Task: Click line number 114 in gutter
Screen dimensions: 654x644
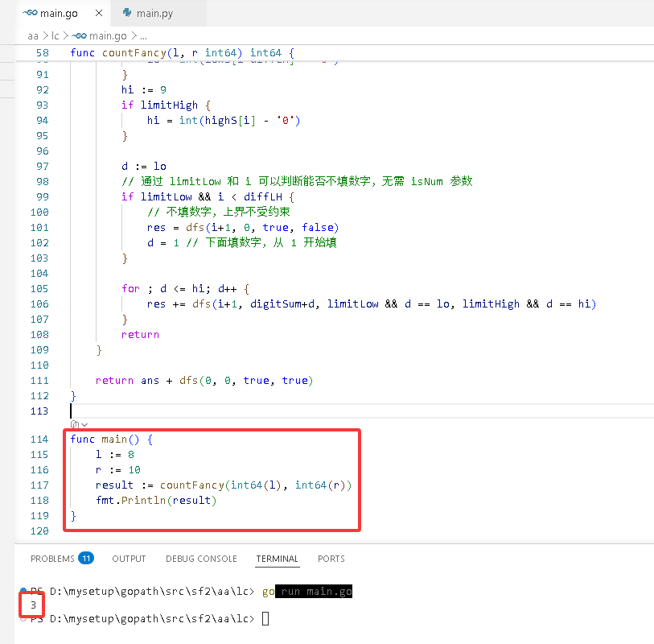Action: coord(39,439)
